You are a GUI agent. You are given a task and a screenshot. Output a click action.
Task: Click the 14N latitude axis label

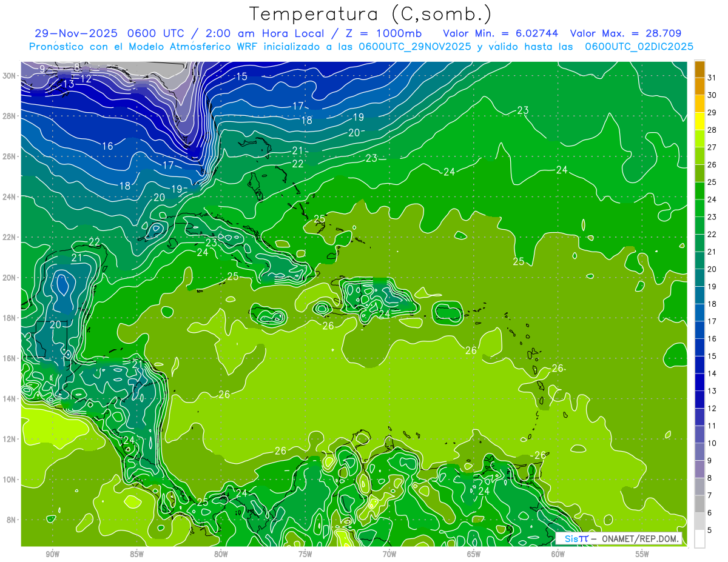10,399
